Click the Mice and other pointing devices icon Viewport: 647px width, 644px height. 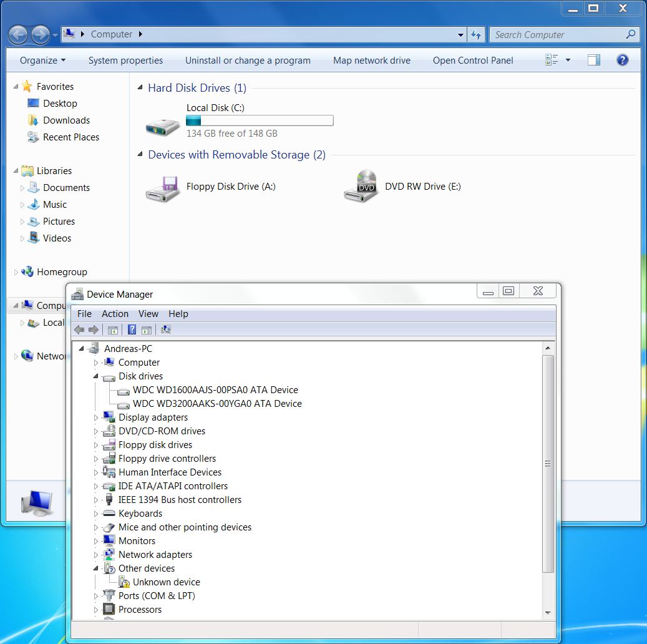[x=109, y=527]
